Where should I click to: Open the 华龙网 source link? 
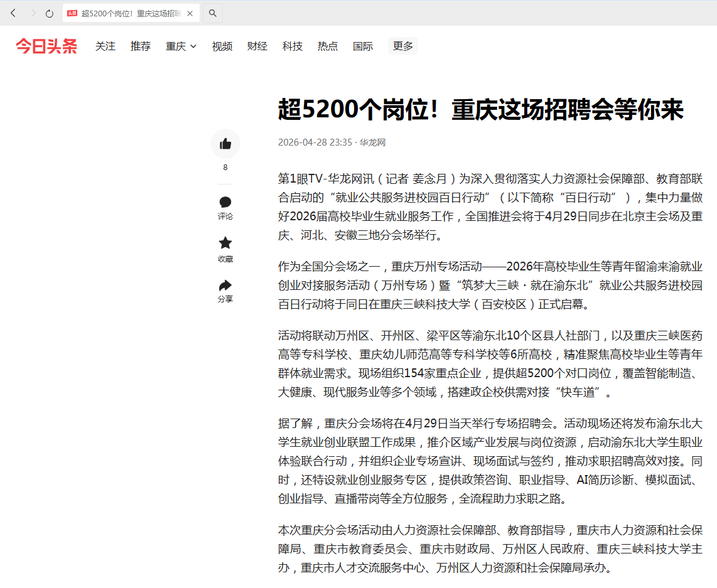[x=372, y=142]
